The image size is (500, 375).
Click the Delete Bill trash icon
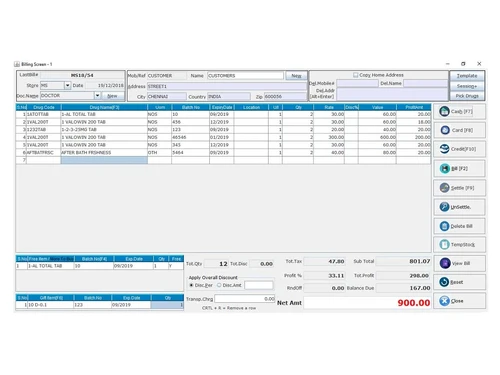pyautogui.click(x=444, y=226)
